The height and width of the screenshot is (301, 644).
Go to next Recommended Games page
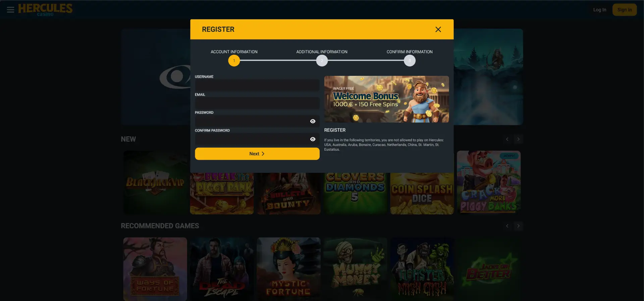518,226
